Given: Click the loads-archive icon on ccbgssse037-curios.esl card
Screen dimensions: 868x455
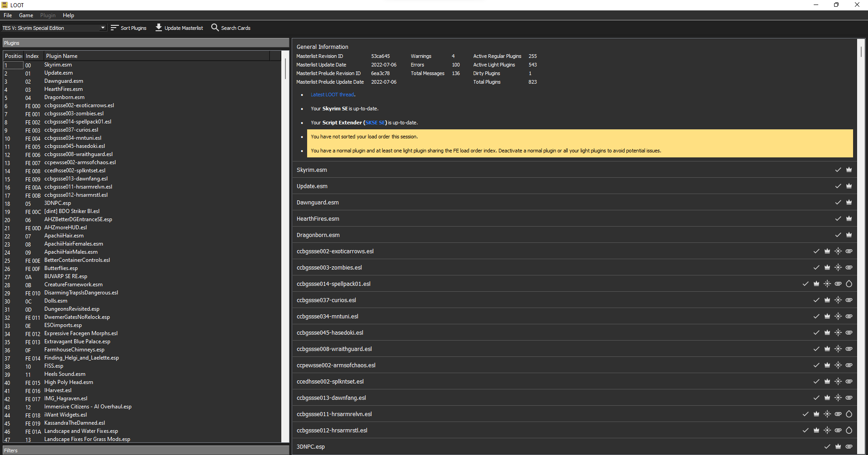Looking at the screenshot, I should click(x=849, y=300).
